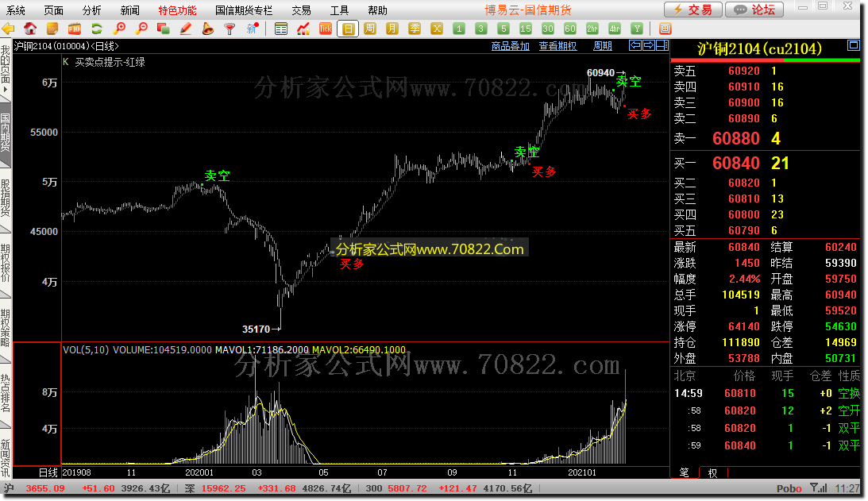Image resolution: width=868 pixels, height=501 pixels.
Task: Switch to 30-minute period button
Action: [x=547, y=29]
